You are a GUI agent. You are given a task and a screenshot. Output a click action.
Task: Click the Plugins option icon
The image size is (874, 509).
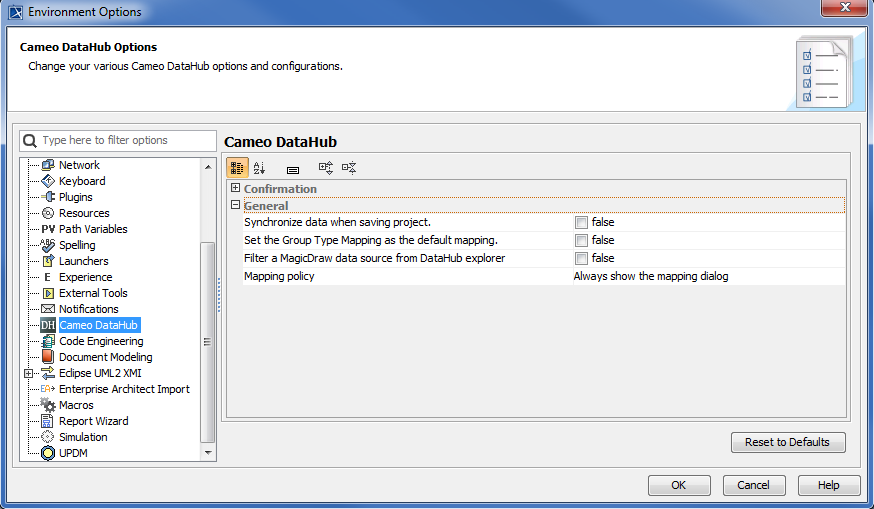tap(48, 197)
